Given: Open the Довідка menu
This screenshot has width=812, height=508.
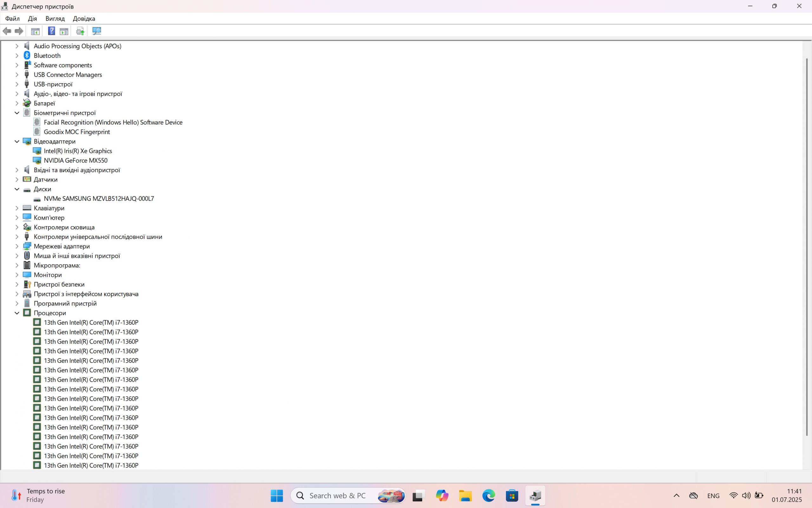Looking at the screenshot, I should [84, 18].
